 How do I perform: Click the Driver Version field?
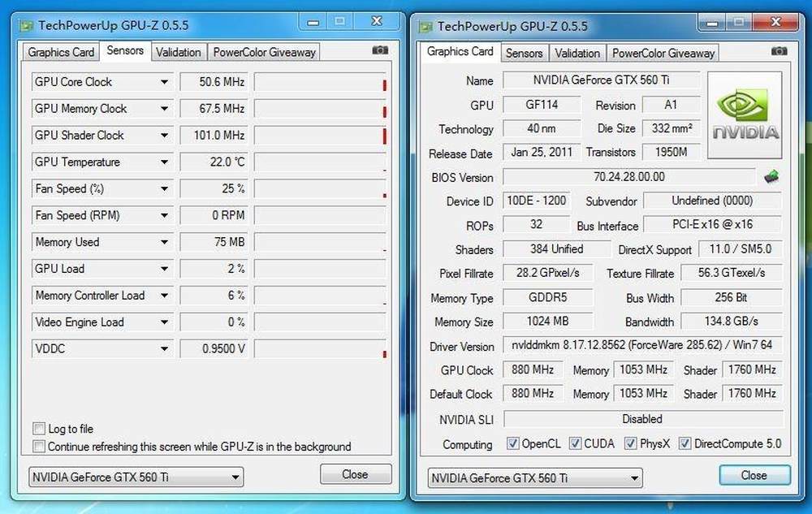[642, 345]
